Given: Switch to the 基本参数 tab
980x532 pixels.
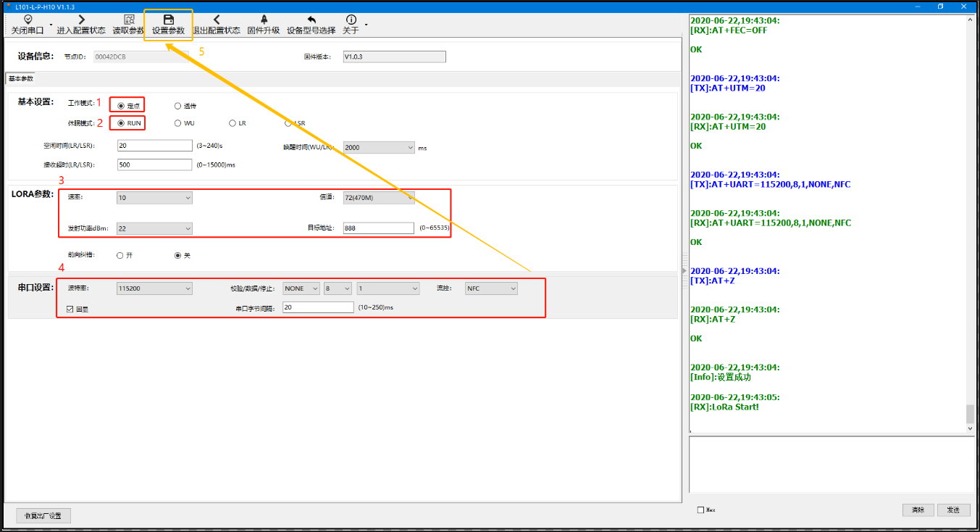Looking at the screenshot, I should [21, 78].
